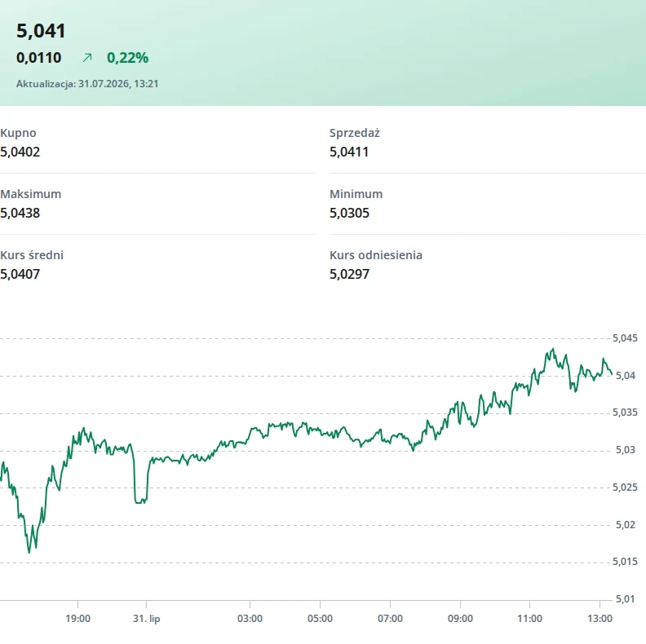
Task: Select the Kupno value 5,0402
Action: pyautogui.click(x=20, y=152)
